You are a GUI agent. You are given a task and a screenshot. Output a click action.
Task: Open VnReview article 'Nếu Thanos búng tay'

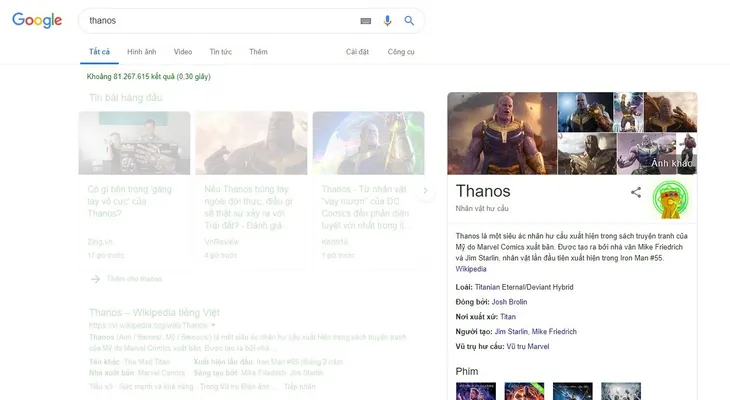point(248,207)
